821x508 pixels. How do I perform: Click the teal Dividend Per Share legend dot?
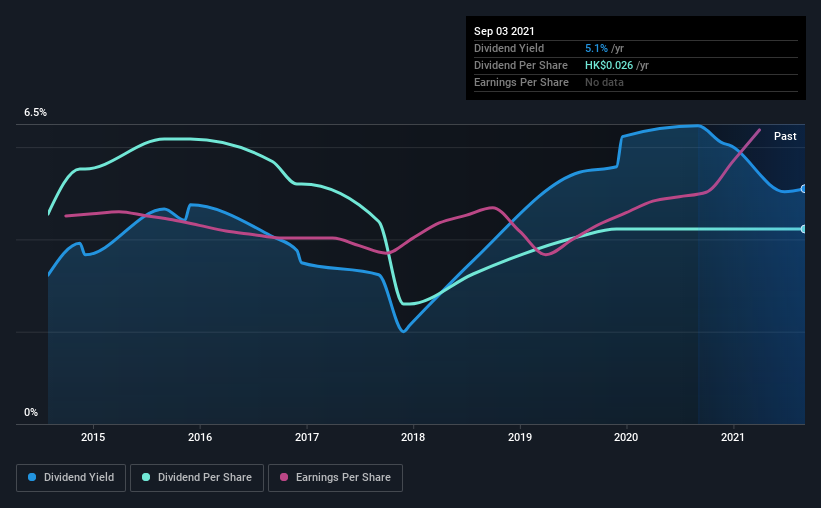pyautogui.click(x=146, y=477)
